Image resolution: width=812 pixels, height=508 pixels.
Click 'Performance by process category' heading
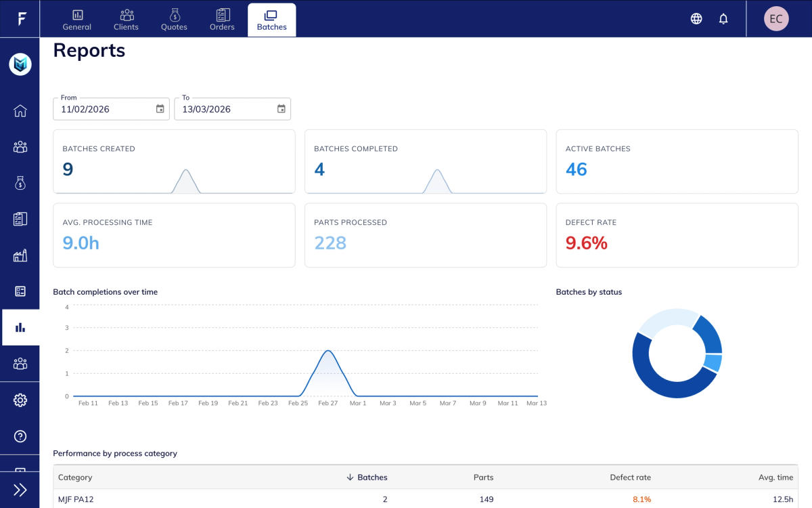click(x=115, y=453)
